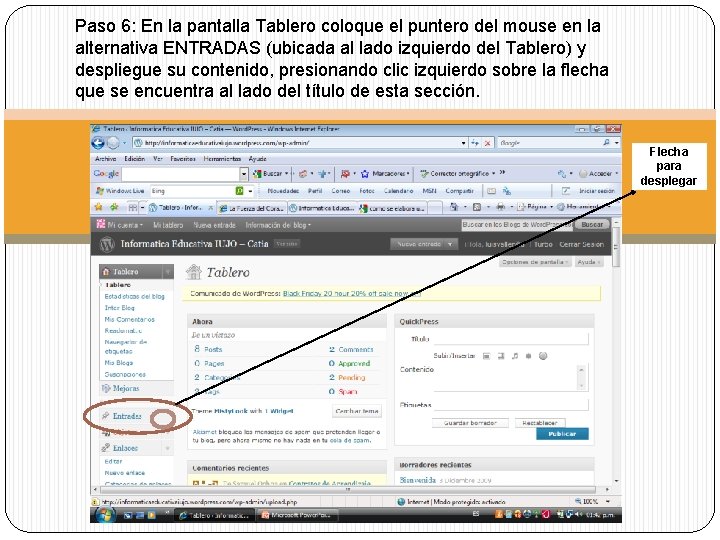Open the Mejoras sidebar section
Viewport: 720px width, 540px height.
point(126,388)
